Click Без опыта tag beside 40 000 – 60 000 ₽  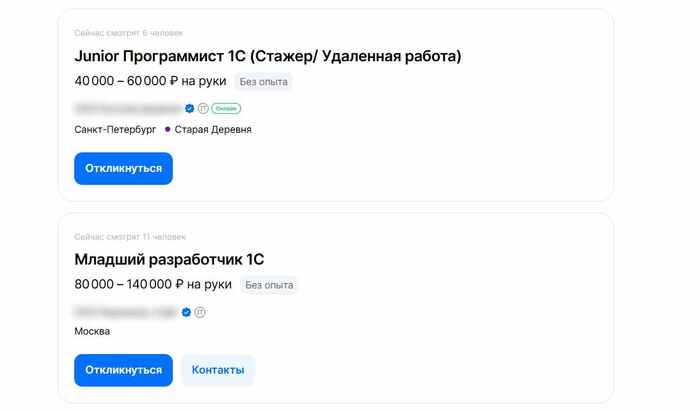click(x=263, y=82)
